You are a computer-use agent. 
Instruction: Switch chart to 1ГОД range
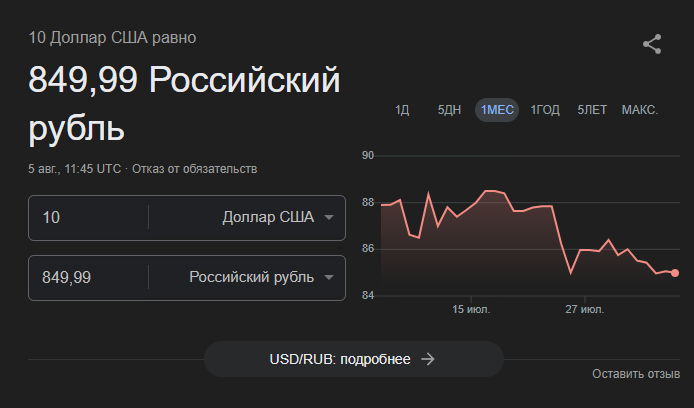pos(545,110)
